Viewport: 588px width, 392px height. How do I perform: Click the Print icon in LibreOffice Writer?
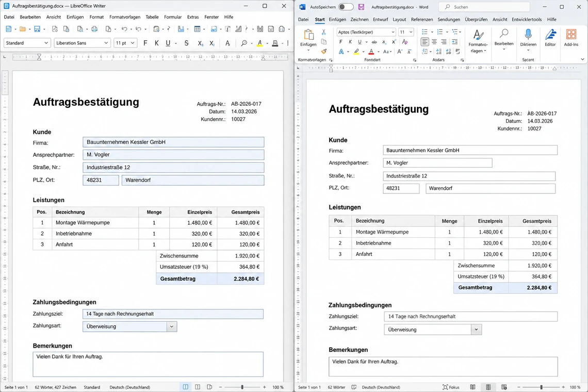click(94, 29)
